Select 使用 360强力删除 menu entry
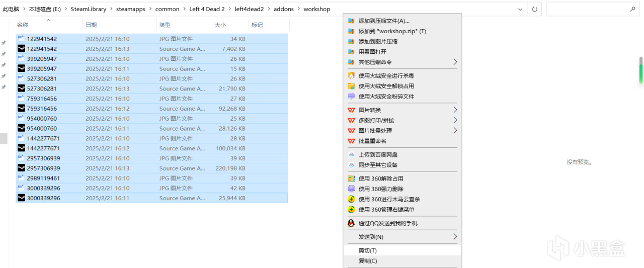Image resolution: width=644 pixels, height=268 pixels. coord(402,189)
